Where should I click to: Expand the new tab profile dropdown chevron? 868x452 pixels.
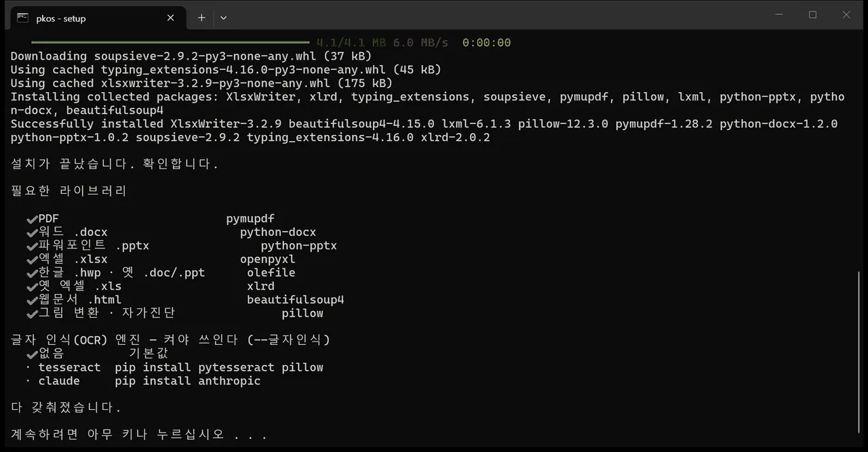223,18
